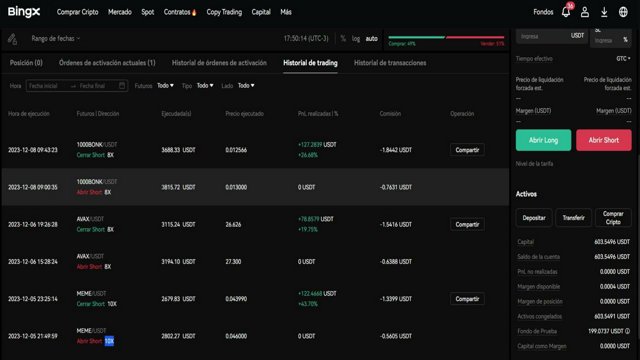Image resolution: width=640 pixels, height=360 pixels.
Task: Switch to Historial de transacciones tab
Action: (390, 63)
